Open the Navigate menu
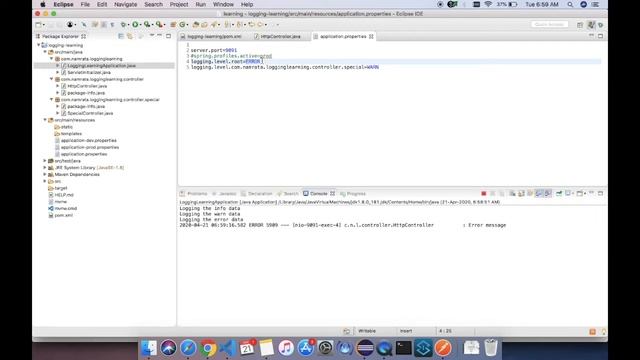640x360 pixels. coord(125,4)
